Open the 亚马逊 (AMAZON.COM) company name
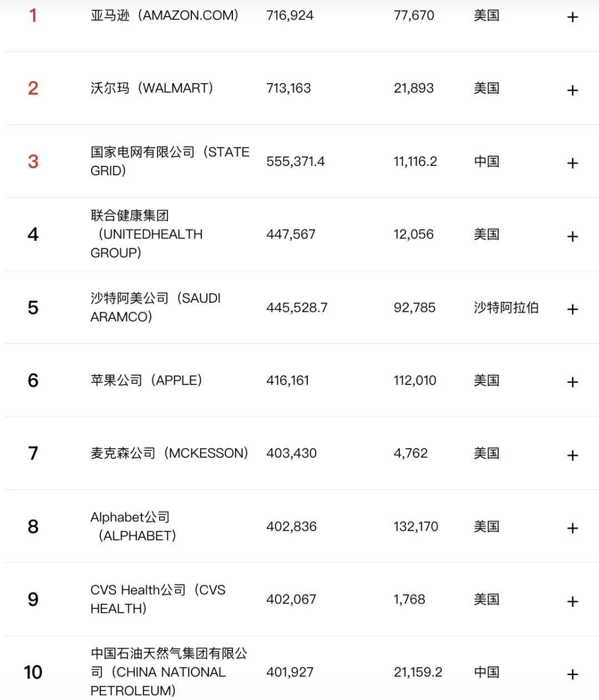Screen dimensions: 599x700 (165, 16)
